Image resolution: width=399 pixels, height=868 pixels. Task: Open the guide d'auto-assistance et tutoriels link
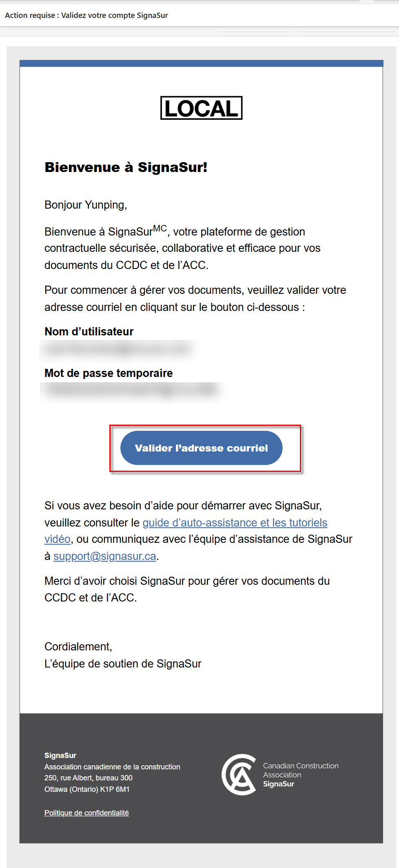(235, 522)
